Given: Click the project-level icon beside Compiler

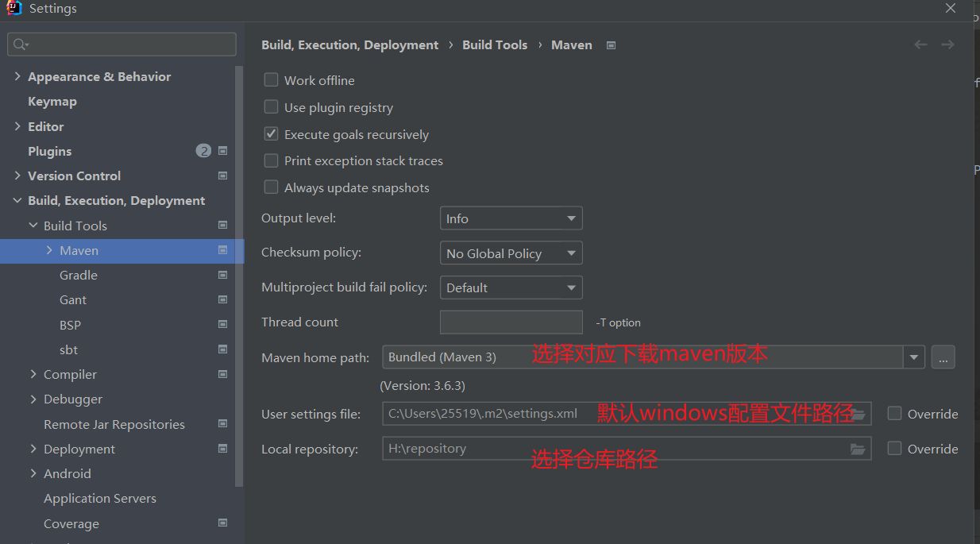Looking at the screenshot, I should (x=222, y=374).
